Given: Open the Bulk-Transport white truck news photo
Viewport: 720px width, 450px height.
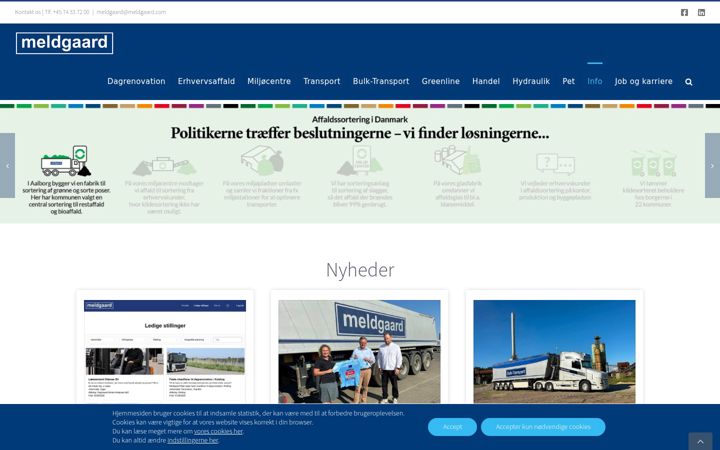Looking at the screenshot, I should [x=554, y=352].
